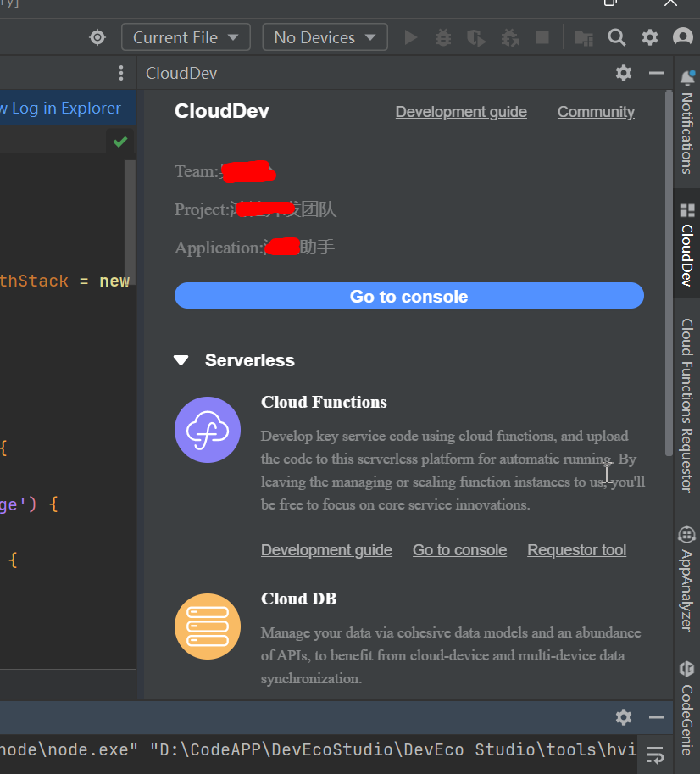The height and width of the screenshot is (774, 700).
Task: Open CloudDev panel settings gear
Action: 624,73
